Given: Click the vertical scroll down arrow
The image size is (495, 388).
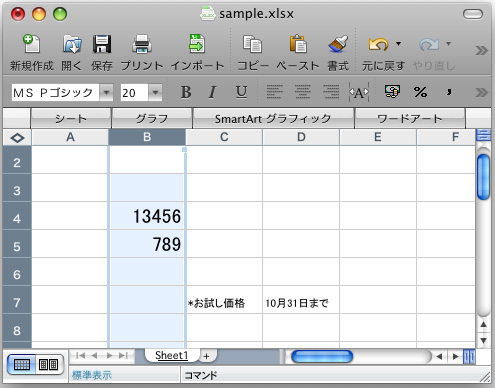Looking at the screenshot, I should tap(483, 340).
